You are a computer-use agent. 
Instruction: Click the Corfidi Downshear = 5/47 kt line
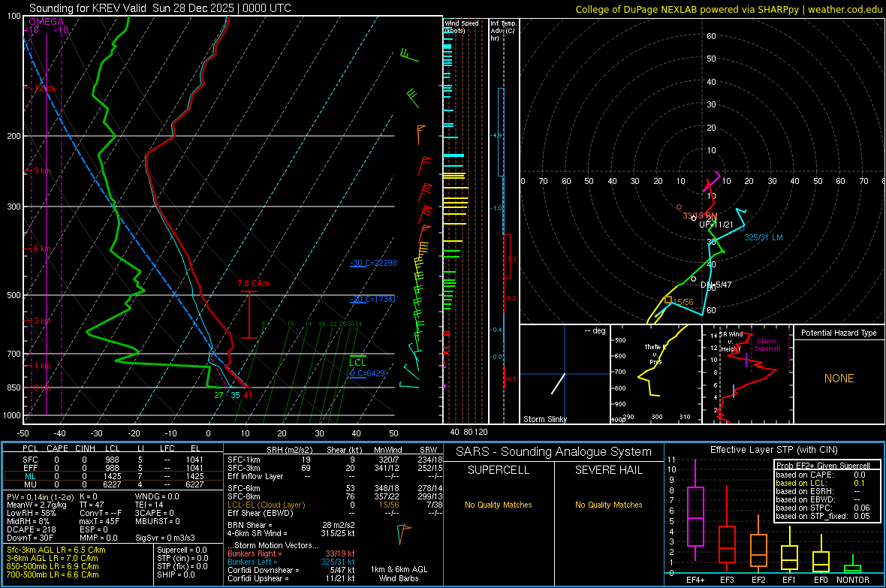pyautogui.click(x=291, y=570)
